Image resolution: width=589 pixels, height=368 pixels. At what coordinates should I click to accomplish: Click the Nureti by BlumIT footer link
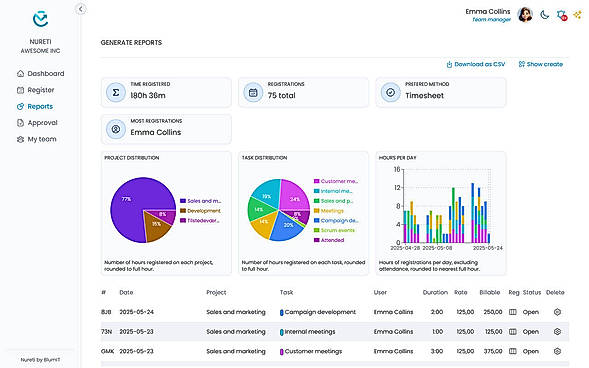tap(40, 360)
